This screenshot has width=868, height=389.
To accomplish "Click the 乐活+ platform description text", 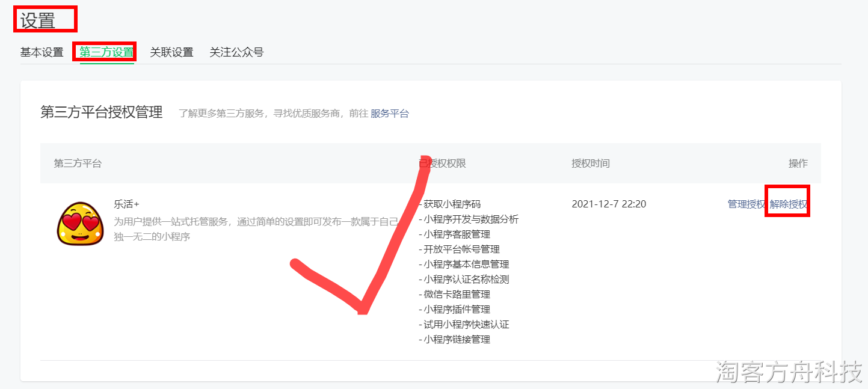I will tap(256, 229).
